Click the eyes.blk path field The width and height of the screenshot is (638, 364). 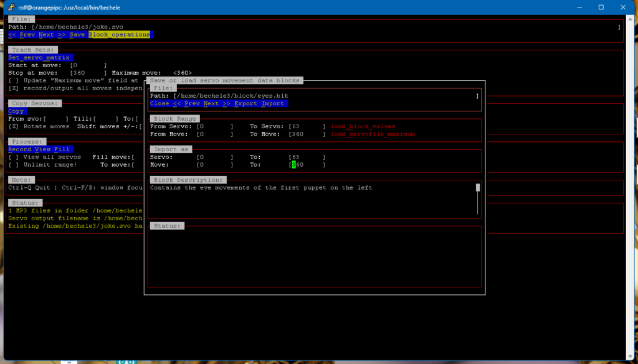324,96
